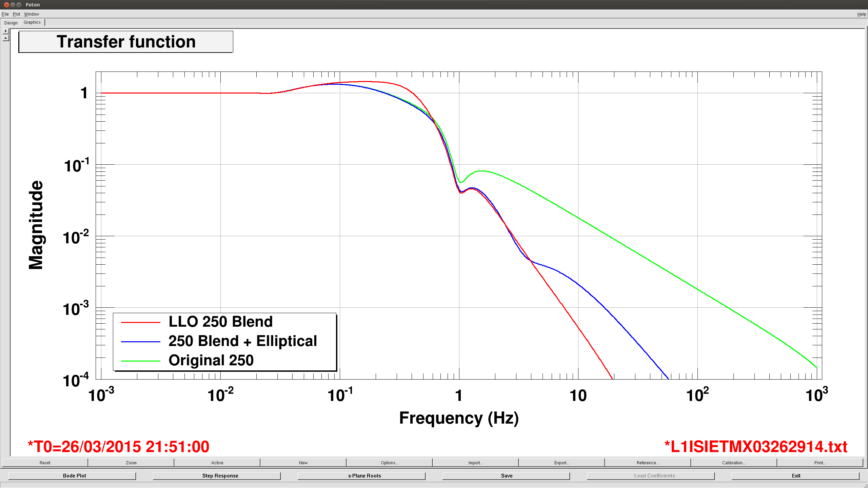Click the red LLO 250 Blend legend line
The image size is (868, 488).
tap(141, 322)
